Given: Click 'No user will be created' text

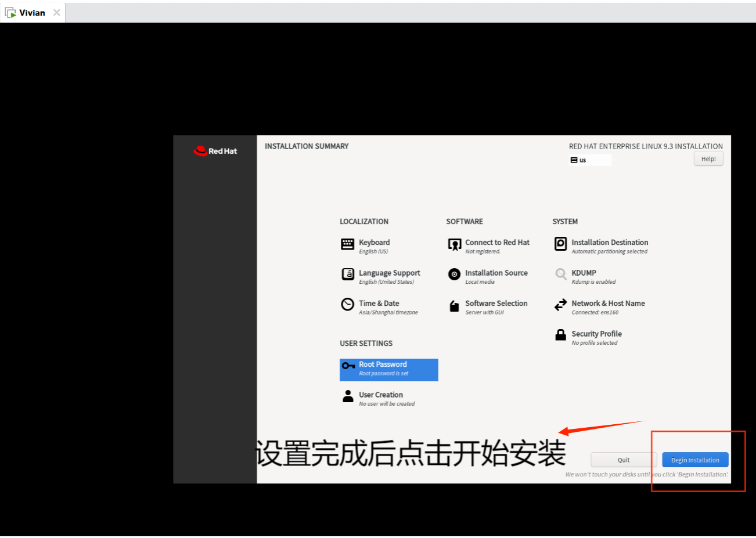Looking at the screenshot, I should 387,404.
